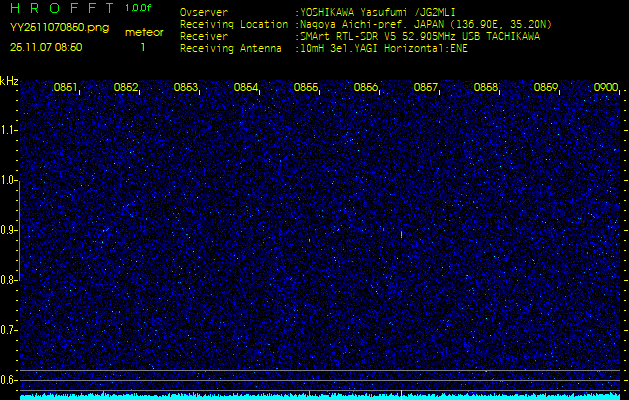Click the kHz axis unit label
This screenshot has height=400, width=629.
pyautogui.click(x=9, y=81)
